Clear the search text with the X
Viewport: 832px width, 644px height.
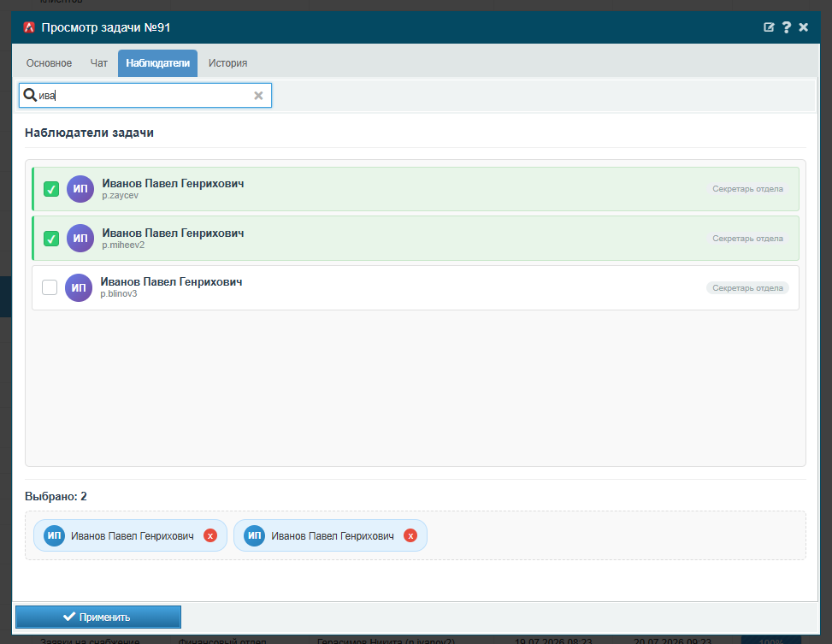pyautogui.click(x=258, y=96)
